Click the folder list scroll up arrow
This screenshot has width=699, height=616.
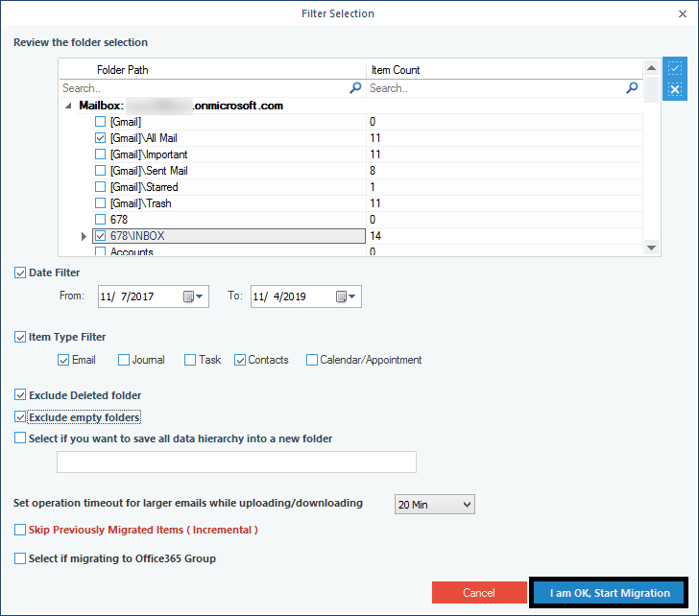tap(651, 68)
